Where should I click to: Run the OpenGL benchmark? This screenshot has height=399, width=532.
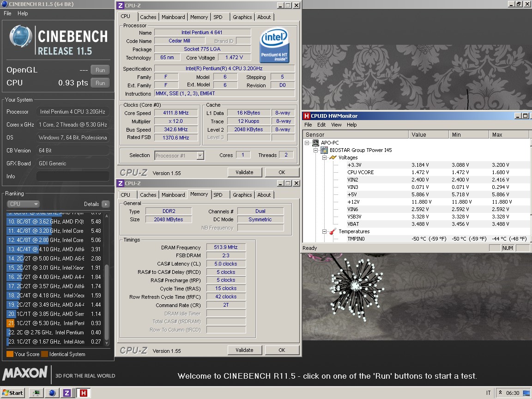100,70
